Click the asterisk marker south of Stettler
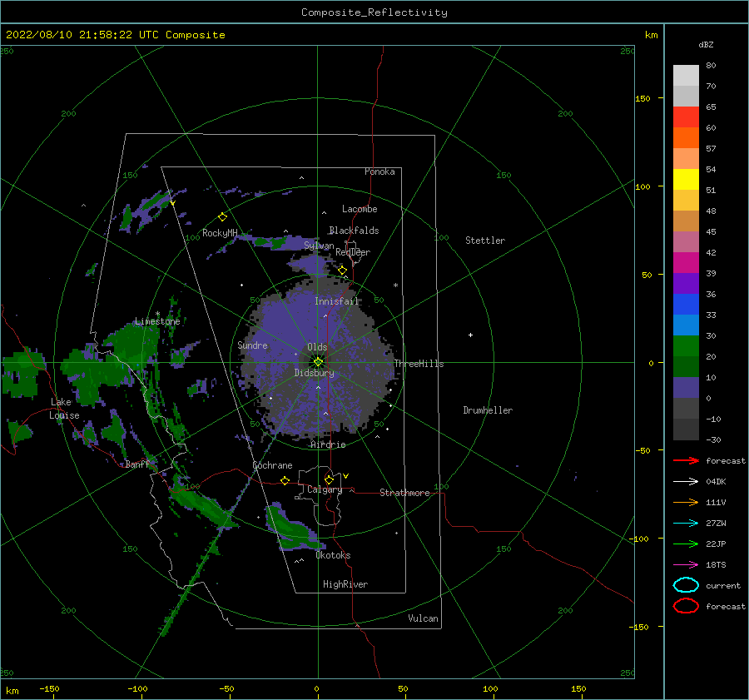749x700 pixels. pos(395,285)
